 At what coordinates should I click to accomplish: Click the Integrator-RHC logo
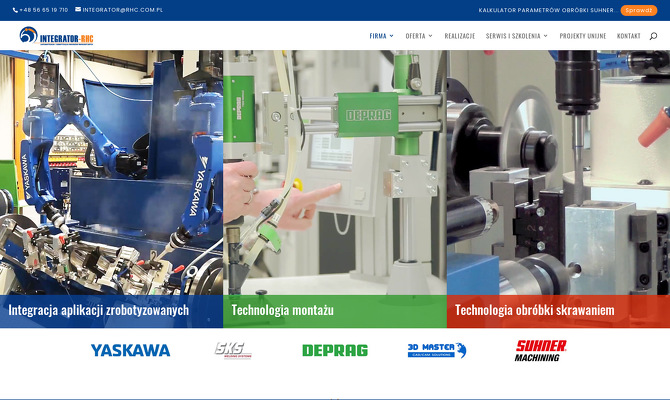point(56,35)
